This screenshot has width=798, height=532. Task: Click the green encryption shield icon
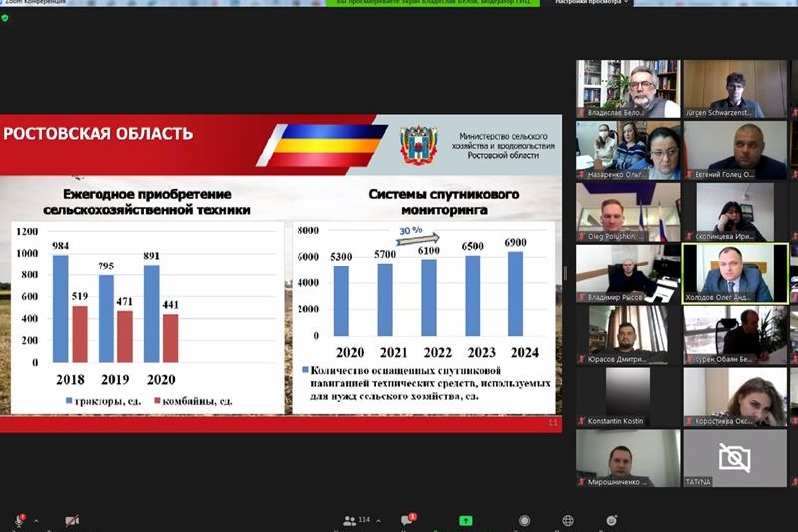(5, 18)
